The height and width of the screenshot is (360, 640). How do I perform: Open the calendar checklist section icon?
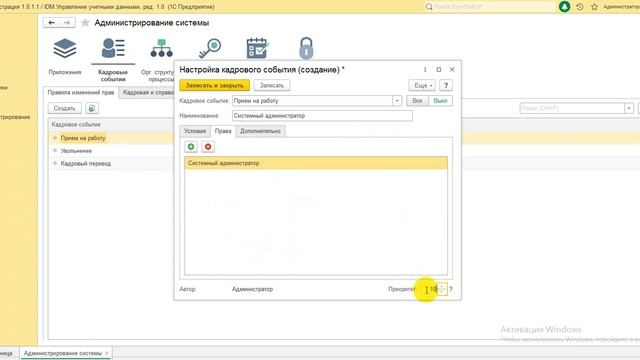pyautogui.click(x=258, y=48)
